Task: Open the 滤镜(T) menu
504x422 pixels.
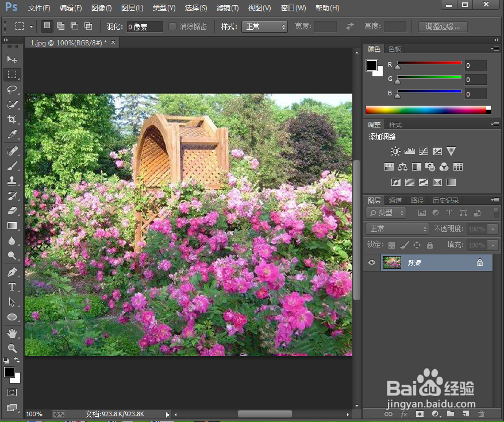Action: click(228, 8)
